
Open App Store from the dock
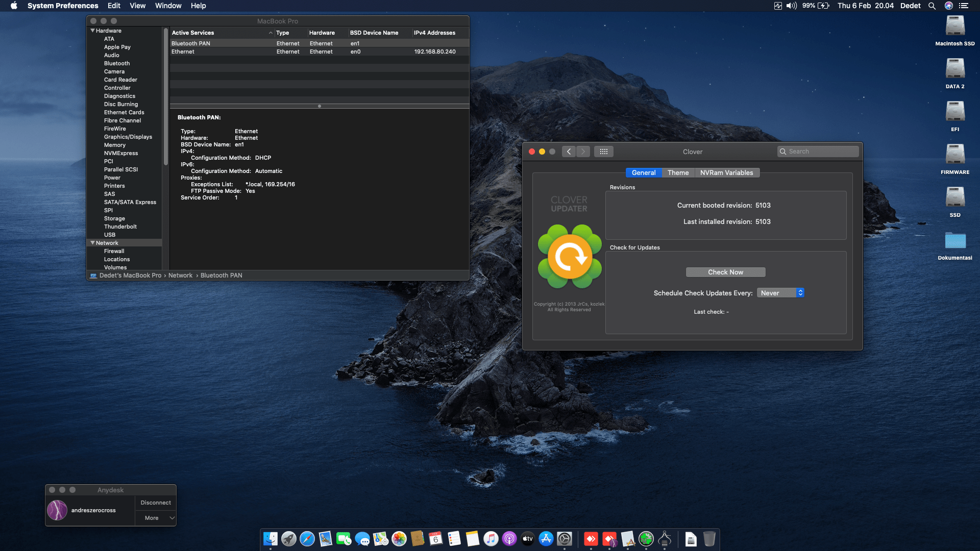point(546,539)
